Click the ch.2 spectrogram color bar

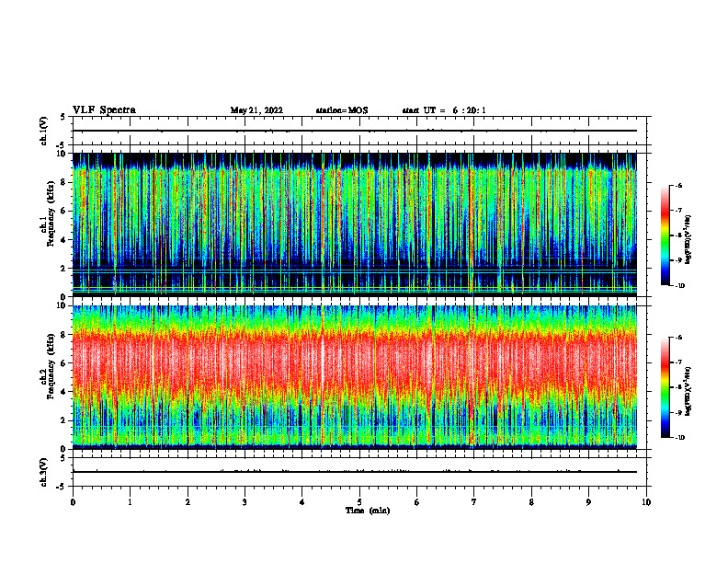pyautogui.click(x=665, y=387)
